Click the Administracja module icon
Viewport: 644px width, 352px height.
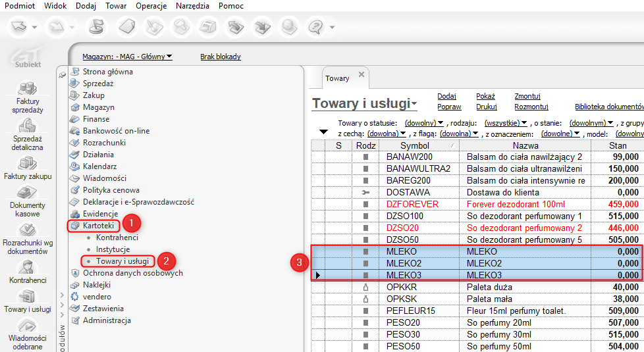click(74, 320)
